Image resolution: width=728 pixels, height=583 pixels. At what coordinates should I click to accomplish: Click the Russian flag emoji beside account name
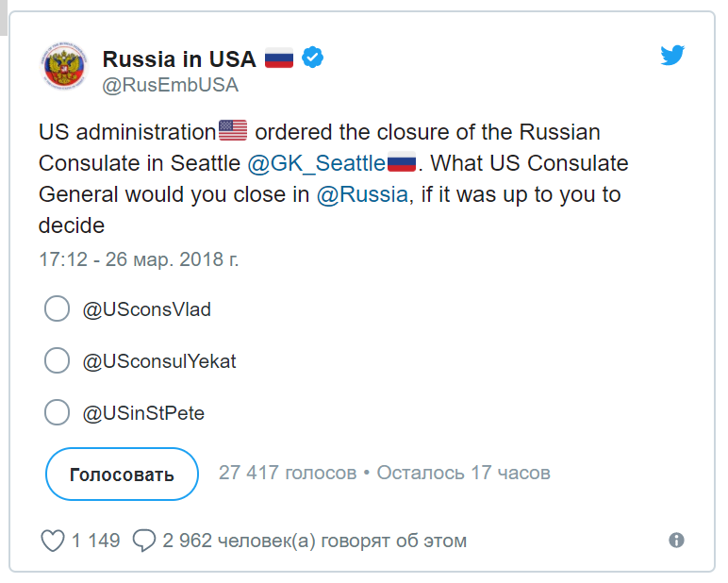point(278,58)
